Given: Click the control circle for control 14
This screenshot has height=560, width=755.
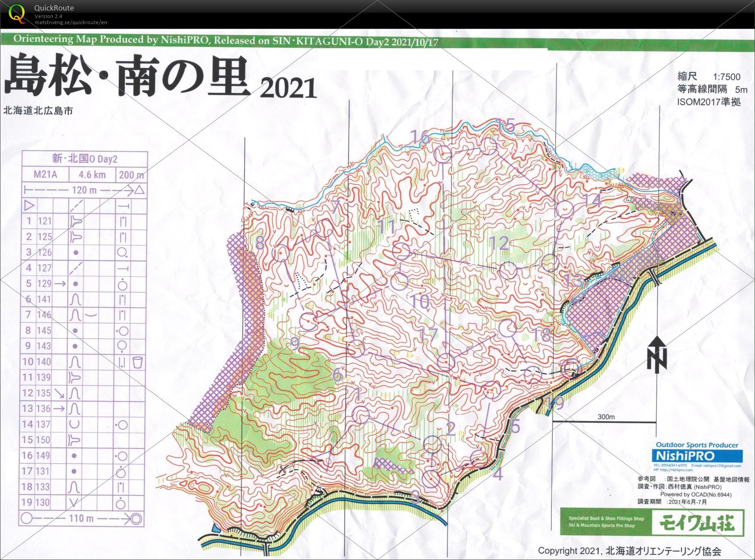Looking at the screenshot, I should pos(564,209).
